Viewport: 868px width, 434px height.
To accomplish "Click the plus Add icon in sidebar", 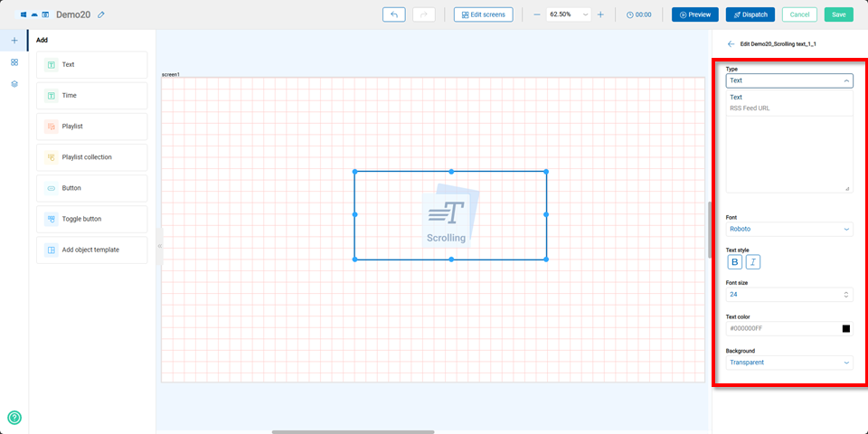I will [x=14, y=41].
